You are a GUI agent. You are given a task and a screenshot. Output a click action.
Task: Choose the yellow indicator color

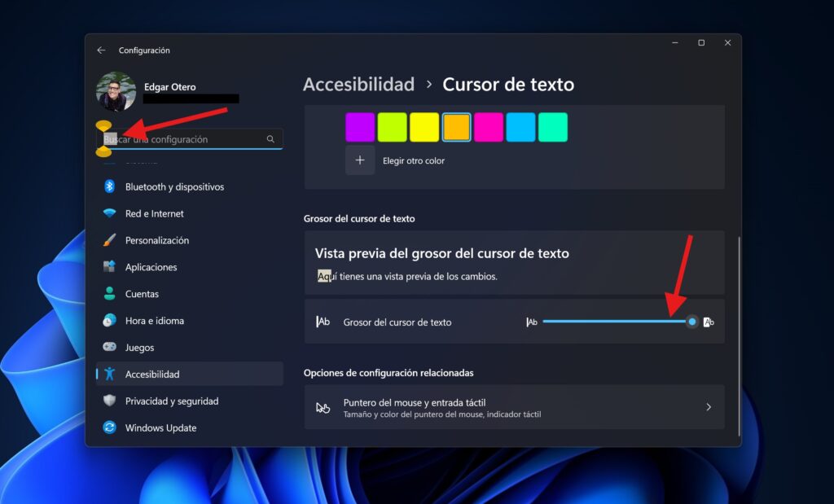click(424, 127)
